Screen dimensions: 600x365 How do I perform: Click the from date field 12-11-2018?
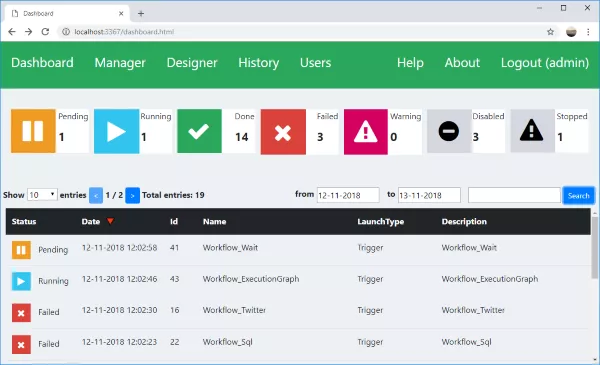pos(348,195)
